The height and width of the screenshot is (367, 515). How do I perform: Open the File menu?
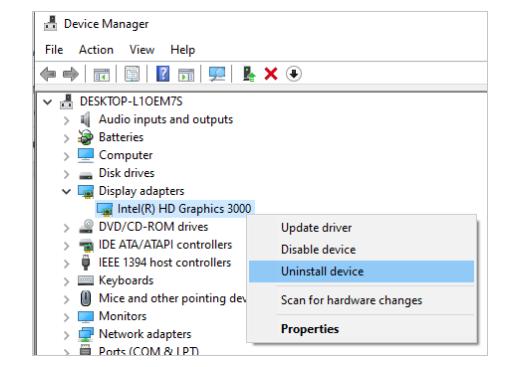54,50
